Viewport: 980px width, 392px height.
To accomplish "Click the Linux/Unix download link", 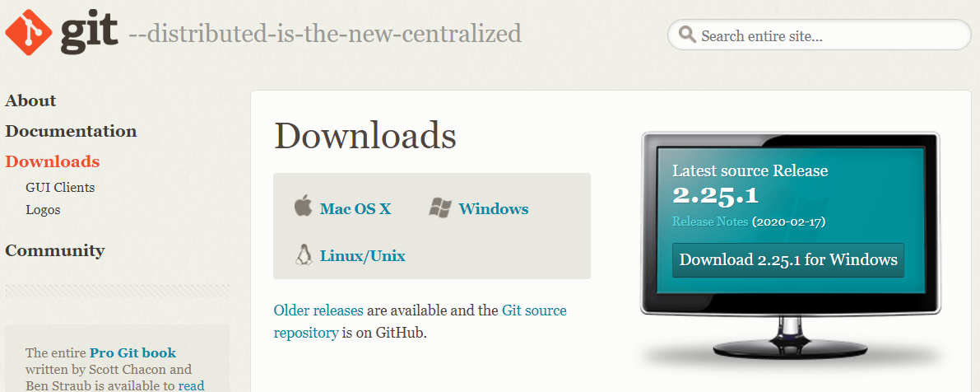I will pos(363,256).
